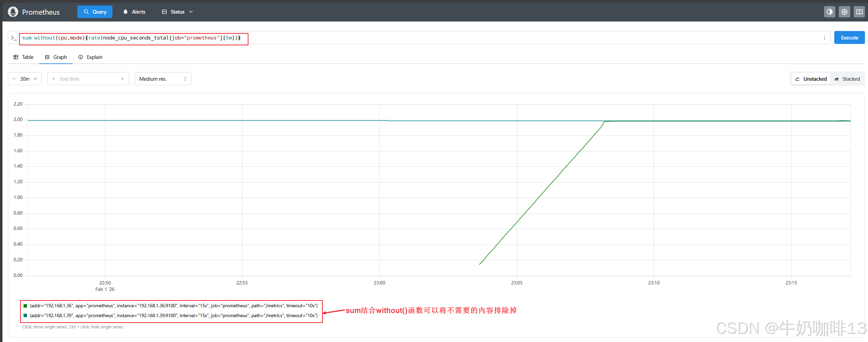
Task: Show only the addr="192.168.1.39" legend series
Action: click(x=174, y=316)
